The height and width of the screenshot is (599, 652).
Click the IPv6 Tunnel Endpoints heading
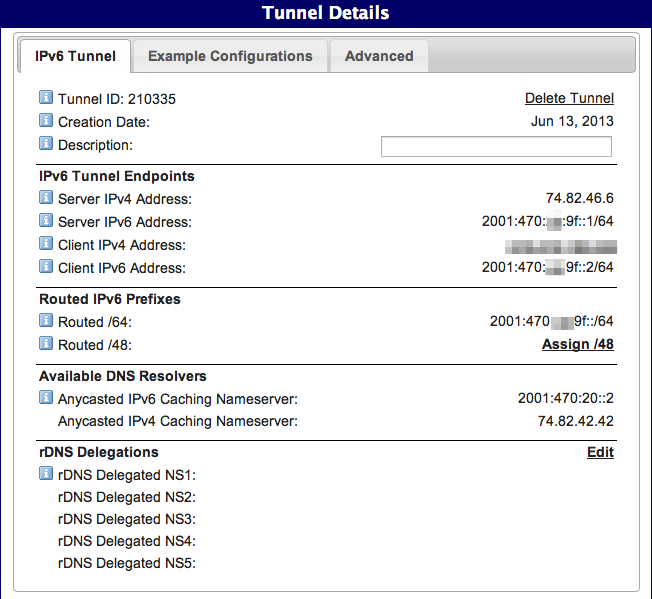click(x=117, y=176)
